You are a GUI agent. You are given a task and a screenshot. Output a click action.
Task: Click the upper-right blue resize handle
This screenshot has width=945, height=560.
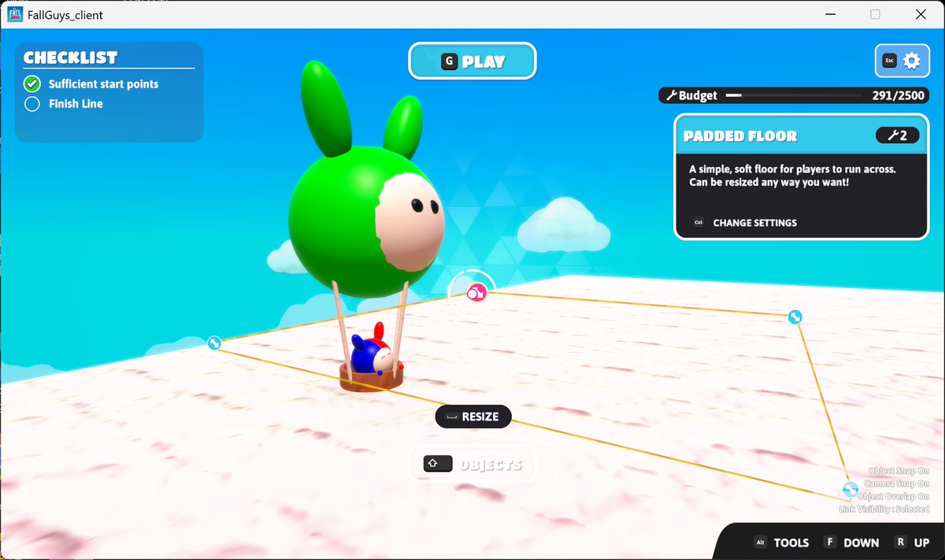click(x=795, y=317)
